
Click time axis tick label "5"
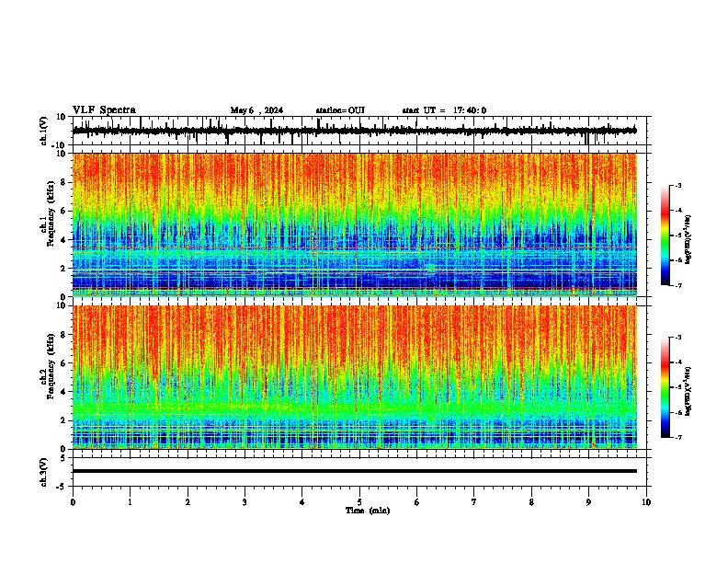359,502
